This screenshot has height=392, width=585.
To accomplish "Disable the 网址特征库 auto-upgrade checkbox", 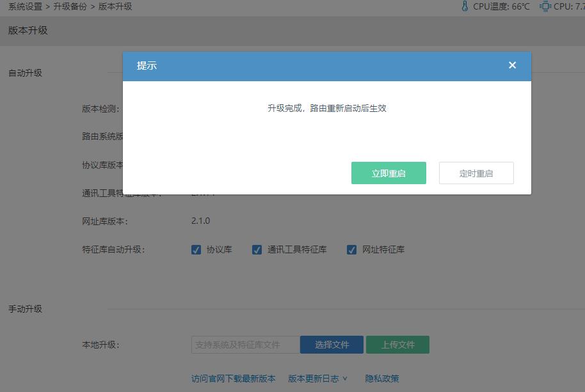I will pos(351,249).
